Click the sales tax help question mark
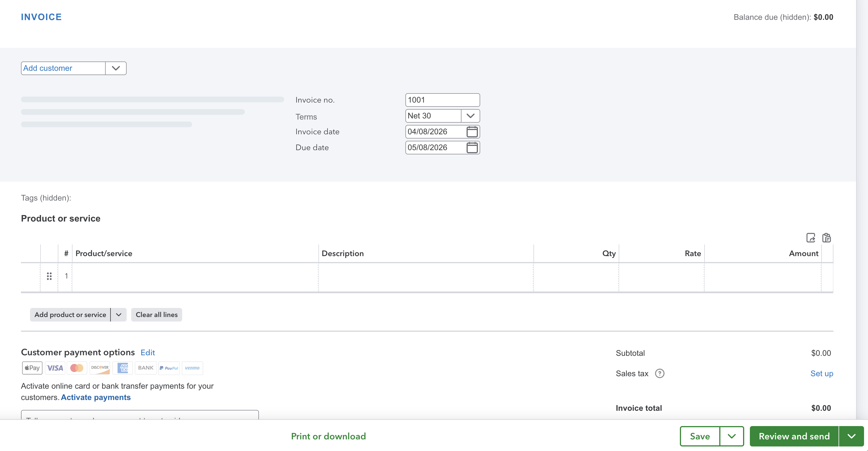This screenshot has width=868, height=451. (x=660, y=373)
